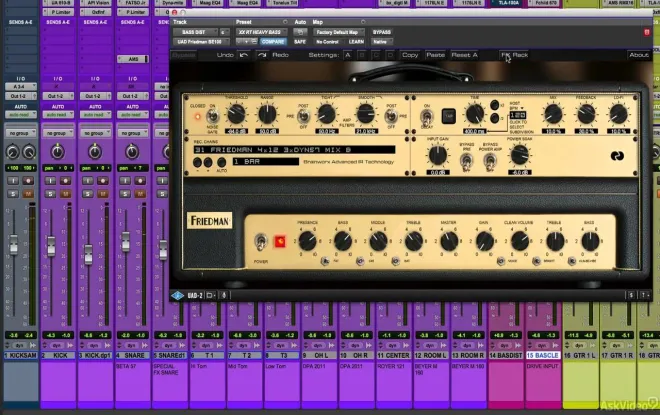Image resolution: width=660 pixels, height=415 pixels.
Task: Open the XX RT HEAVY BASS preset dropdown
Action: point(261,32)
